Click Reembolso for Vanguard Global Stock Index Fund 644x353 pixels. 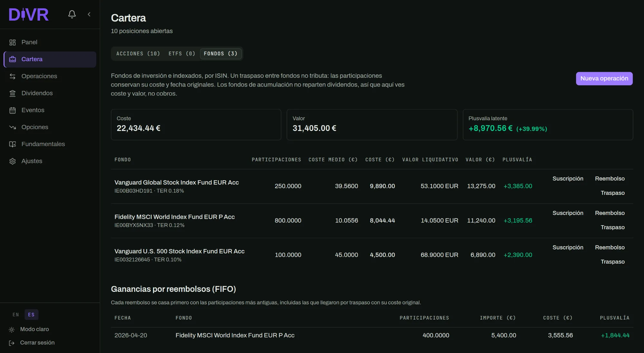[x=610, y=179]
